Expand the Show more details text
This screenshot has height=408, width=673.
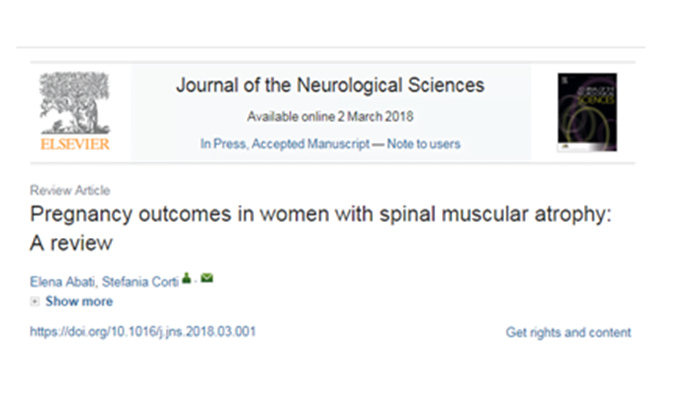[79, 302]
